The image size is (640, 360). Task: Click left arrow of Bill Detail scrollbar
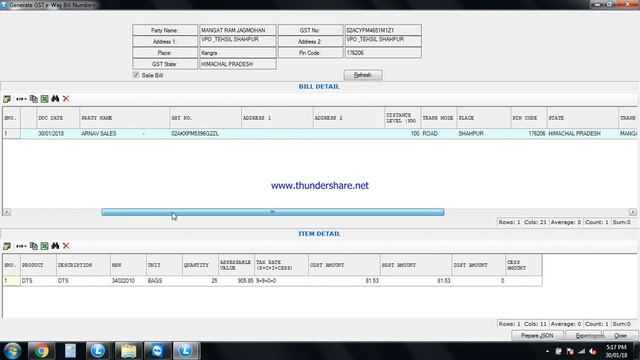[x=7, y=212]
